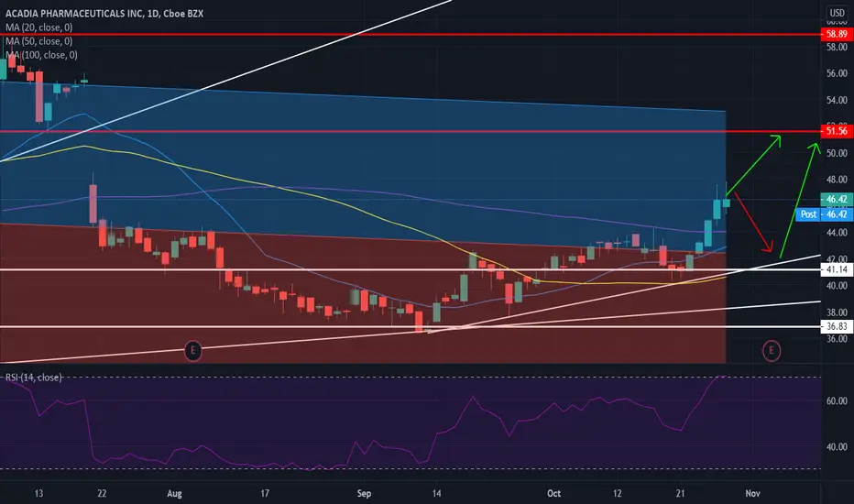Screen dimensions: 854x504
Task: Click the 41.14 white price level label
Action: coord(837,269)
